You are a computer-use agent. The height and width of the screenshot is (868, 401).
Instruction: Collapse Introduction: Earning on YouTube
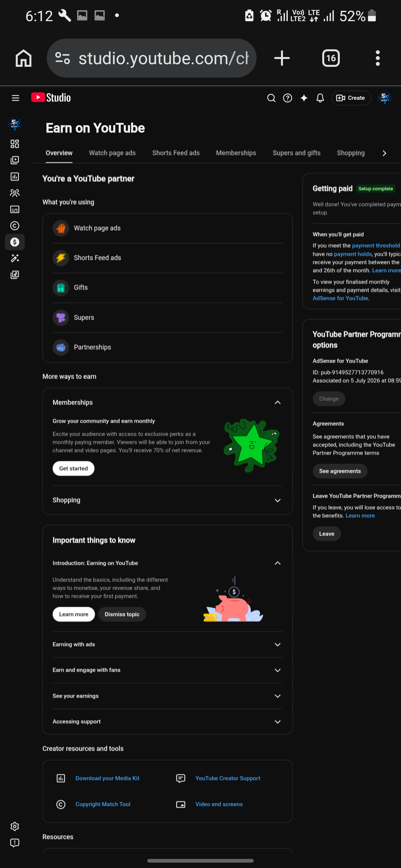coord(277,563)
